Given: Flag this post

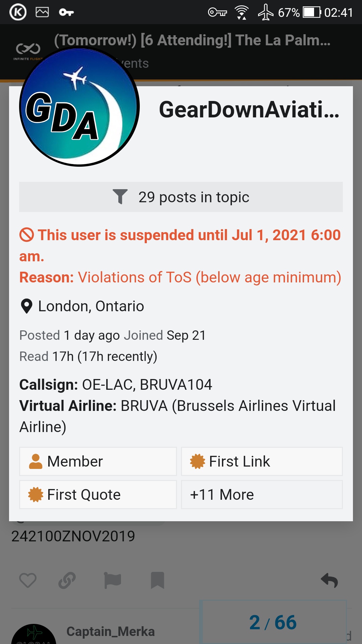Looking at the screenshot, I should coord(112,580).
